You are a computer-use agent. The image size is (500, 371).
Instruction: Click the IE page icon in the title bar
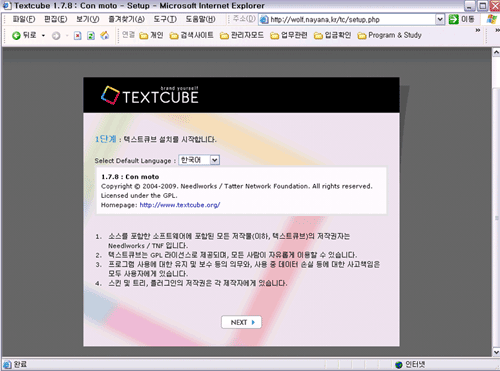[x=7, y=6]
